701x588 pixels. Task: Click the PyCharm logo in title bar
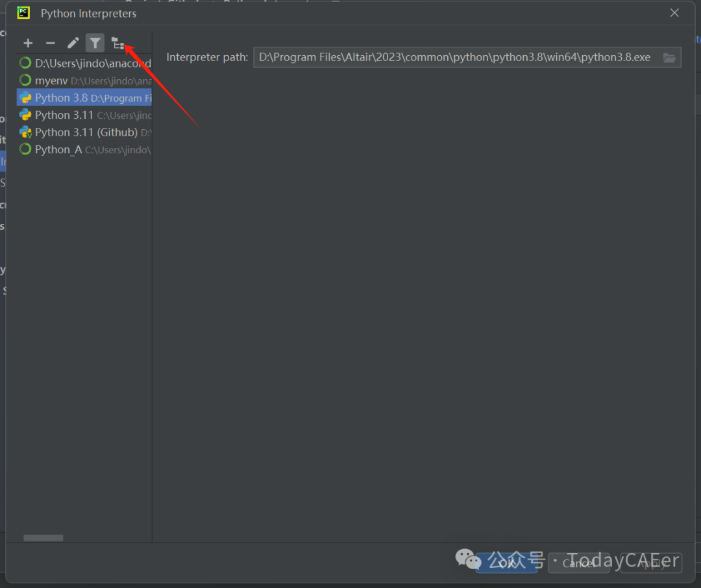coord(23,13)
